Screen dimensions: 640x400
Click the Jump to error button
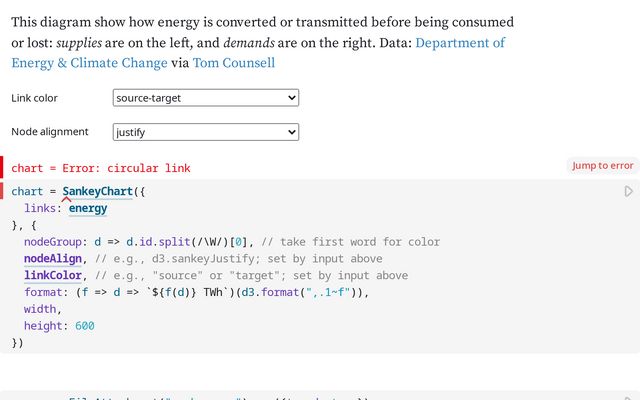click(602, 166)
